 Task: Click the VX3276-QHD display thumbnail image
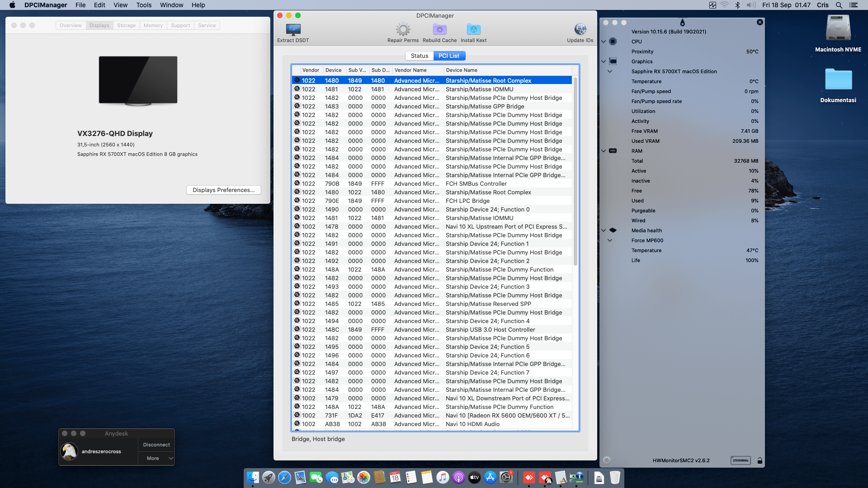[138, 80]
